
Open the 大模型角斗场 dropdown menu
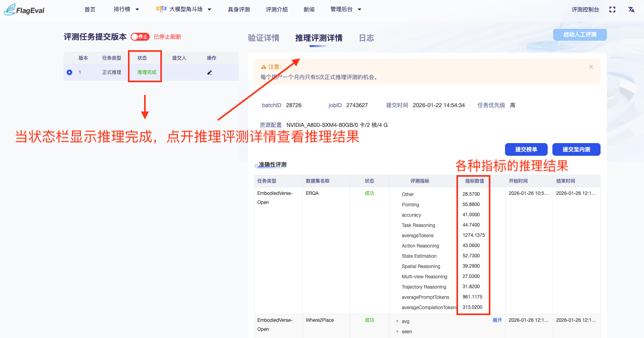pyautogui.click(x=184, y=9)
